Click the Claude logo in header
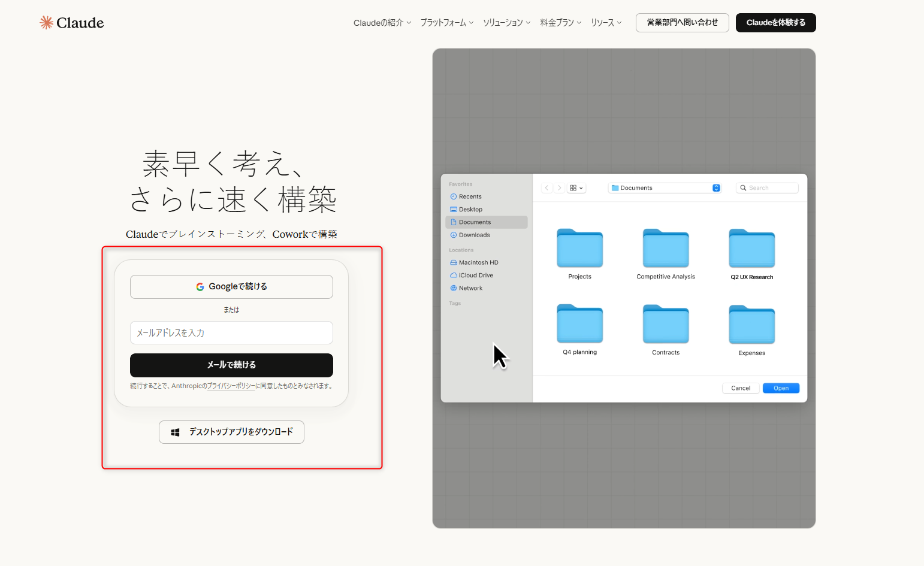The image size is (924, 566). click(x=72, y=23)
